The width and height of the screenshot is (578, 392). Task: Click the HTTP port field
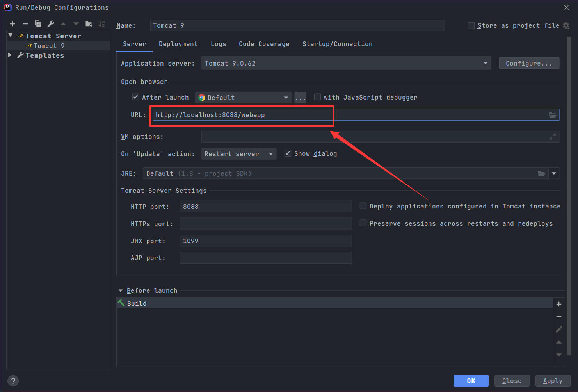point(266,207)
